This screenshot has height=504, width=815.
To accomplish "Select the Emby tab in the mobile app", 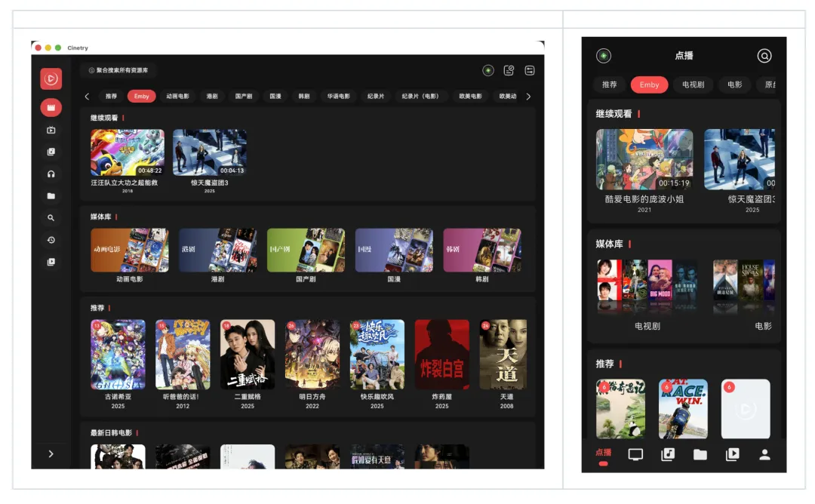I will tap(649, 85).
